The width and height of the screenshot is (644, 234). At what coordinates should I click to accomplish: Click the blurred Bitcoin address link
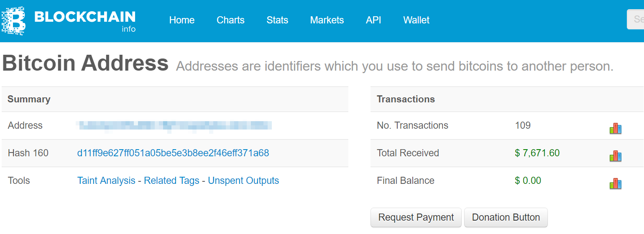click(x=174, y=125)
